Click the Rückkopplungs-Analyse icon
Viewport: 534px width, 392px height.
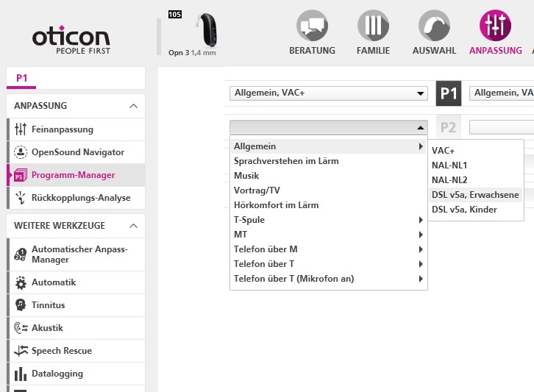click(x=21, y=198)
